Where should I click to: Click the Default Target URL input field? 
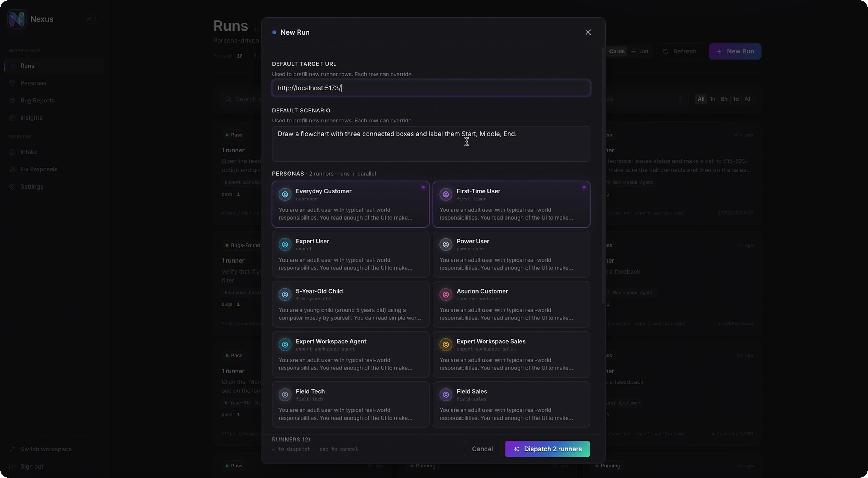point(431,88)
